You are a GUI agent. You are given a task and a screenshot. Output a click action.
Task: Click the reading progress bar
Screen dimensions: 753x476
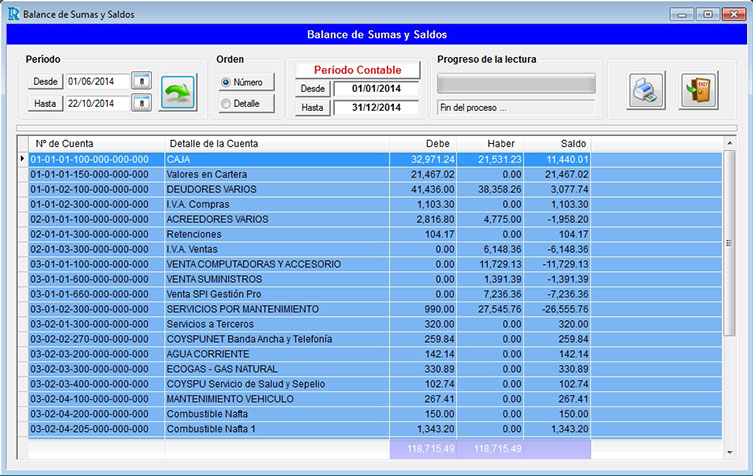[516, 82]
